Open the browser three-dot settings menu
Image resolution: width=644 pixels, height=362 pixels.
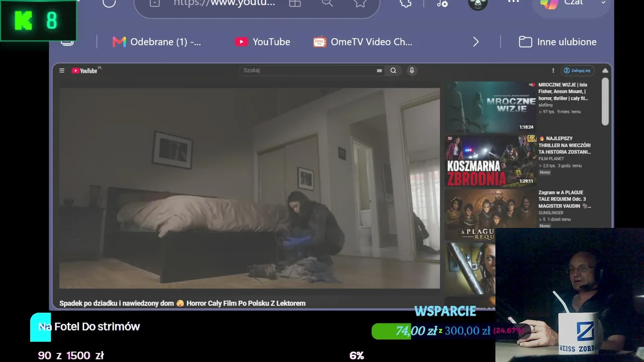coord(513,2)
